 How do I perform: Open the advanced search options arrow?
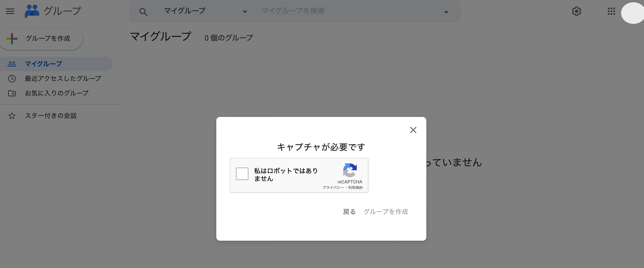coord(446,12)
